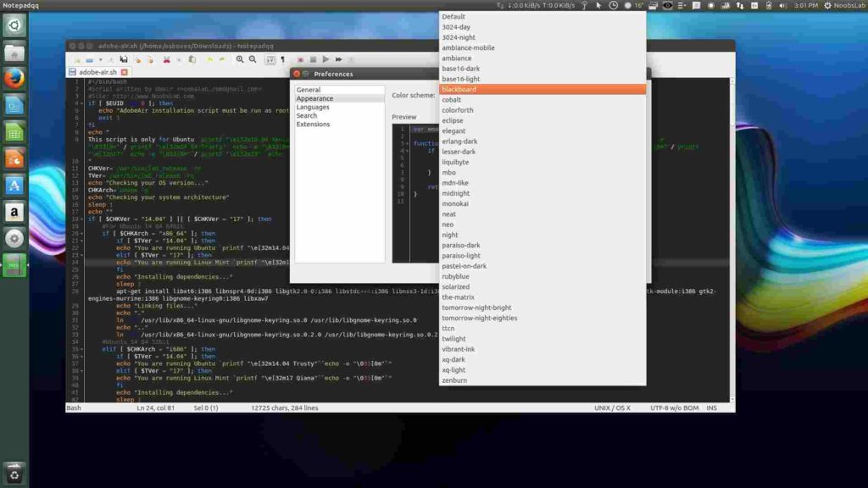Open the Bash language selector
The height and width of the screenshot is (488, 868).
pos(75,408)
